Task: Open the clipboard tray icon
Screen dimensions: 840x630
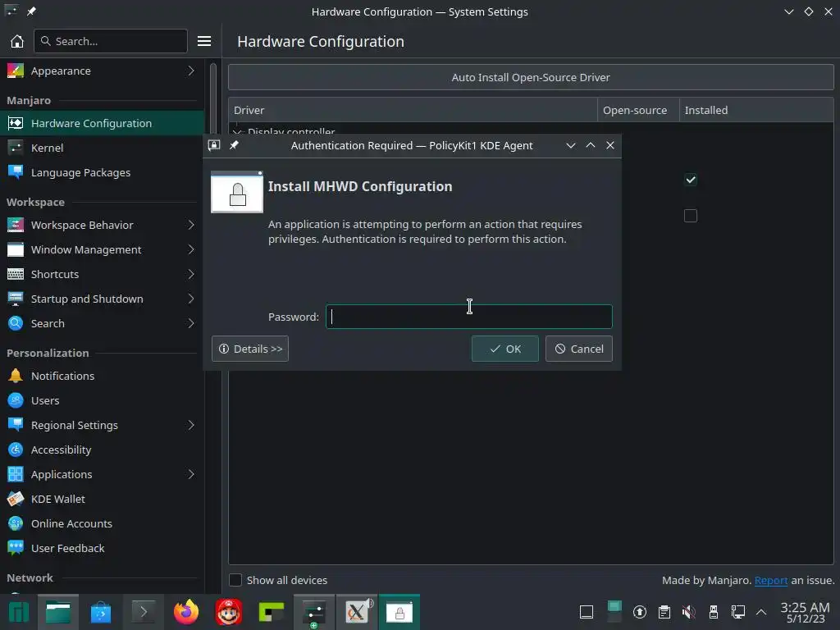Action: coord(664,612)
